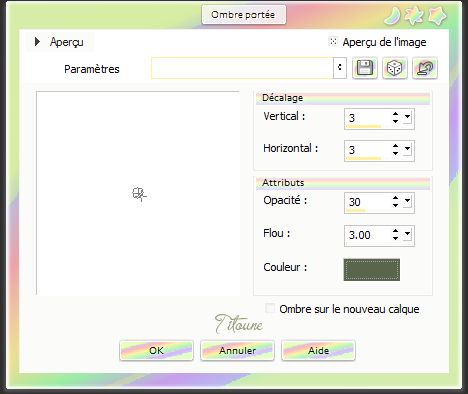The height and width of the screenshot is (394, 468).
Task: Open the Opacité value slider dropdown
Action: click(407, 201)
